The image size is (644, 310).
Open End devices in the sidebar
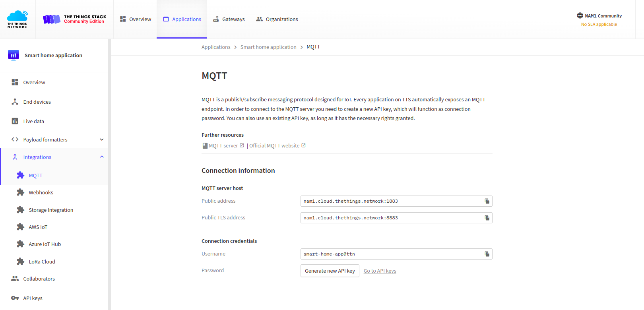[37, 101]
